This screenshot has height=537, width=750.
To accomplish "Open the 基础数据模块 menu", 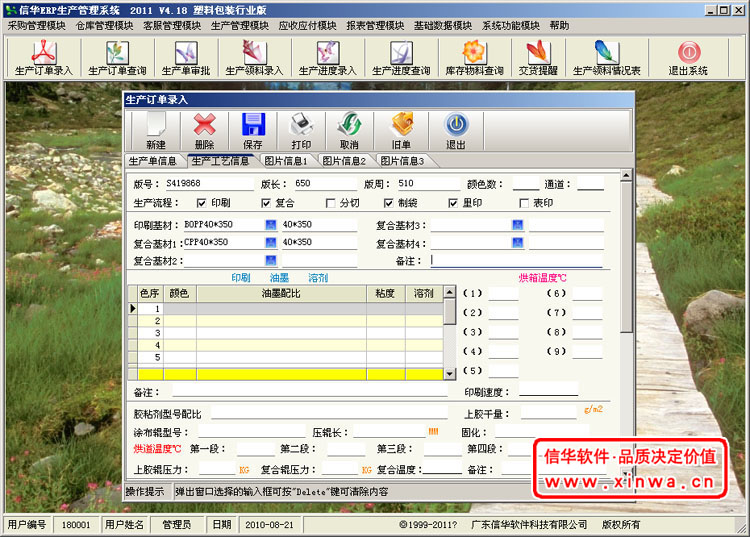I will click(443, 25).
